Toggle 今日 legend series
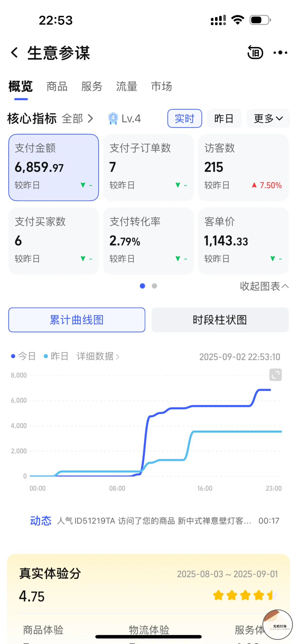The width and height of the screenshot is (297, 644). click(23, 356)
